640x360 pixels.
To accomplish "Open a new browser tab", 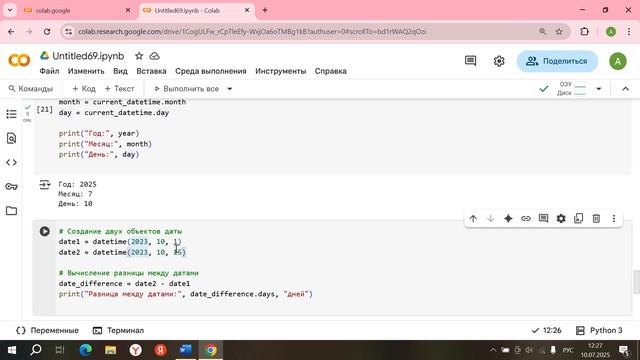I will pyautogui.click(x=265, y=10).
